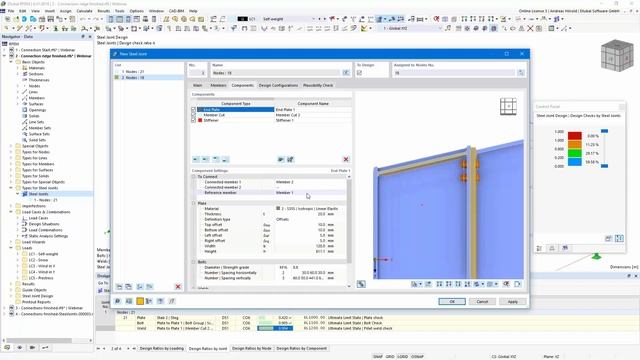640x360 pixels.
Task: Click the copy joint icon under the List
Action: [129, 287]
